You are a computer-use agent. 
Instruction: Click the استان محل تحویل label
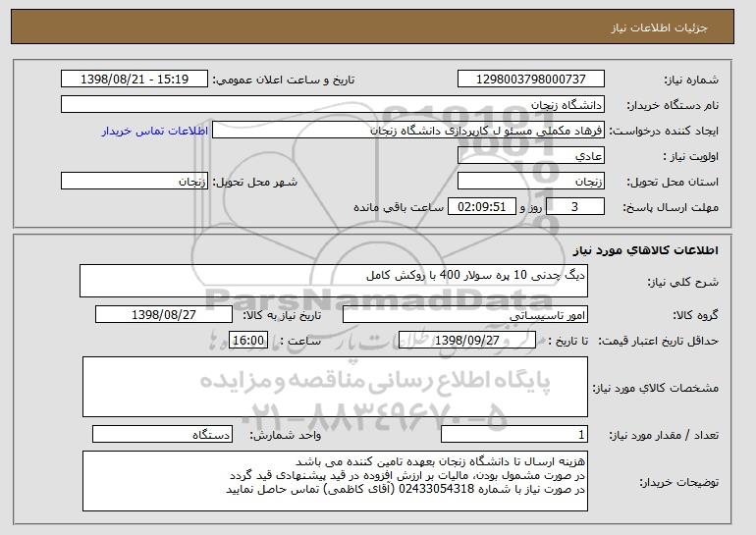point(673,182)
